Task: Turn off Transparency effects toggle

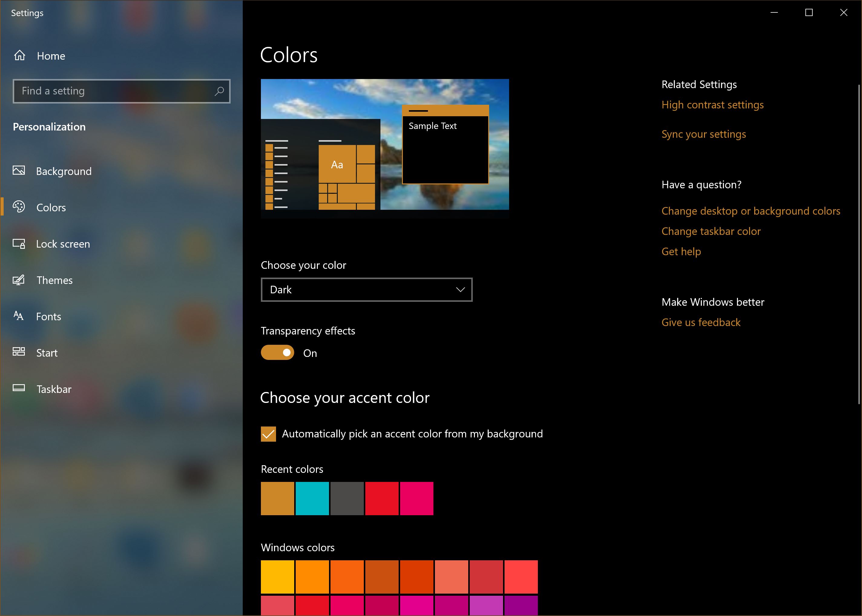Action: point(277,353)
